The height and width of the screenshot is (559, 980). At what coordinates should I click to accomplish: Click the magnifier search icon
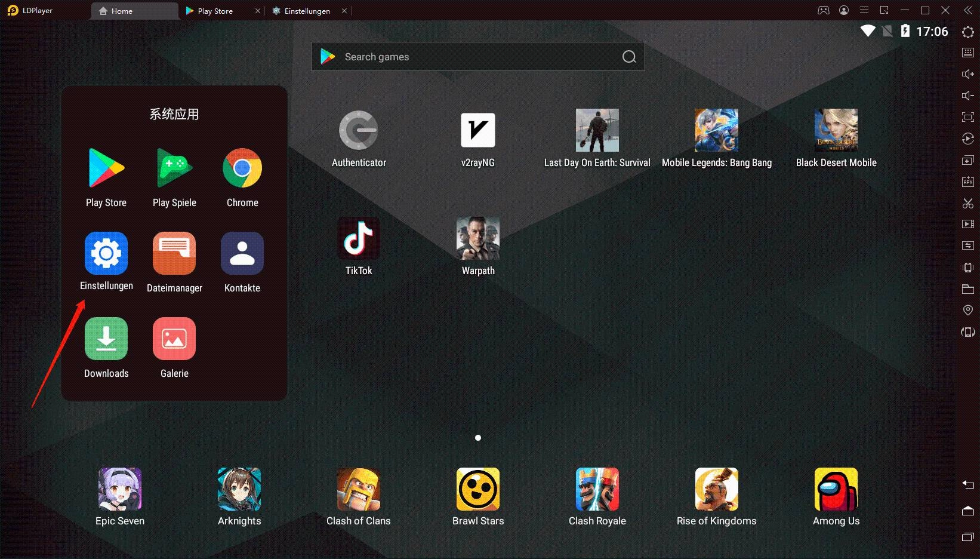pyautogui.click(x=629, y=57)
